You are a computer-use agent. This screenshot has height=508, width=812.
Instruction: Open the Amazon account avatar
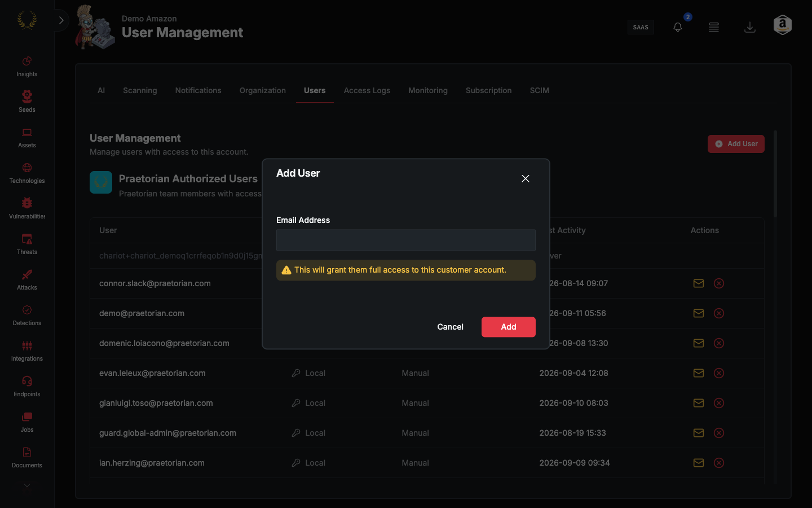(783, 25)
